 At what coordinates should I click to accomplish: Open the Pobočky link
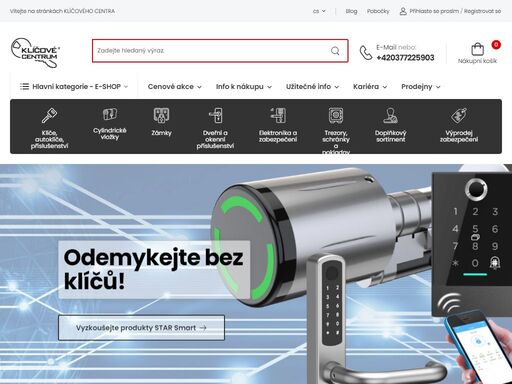pyautogui.click(x=378, y=11)
